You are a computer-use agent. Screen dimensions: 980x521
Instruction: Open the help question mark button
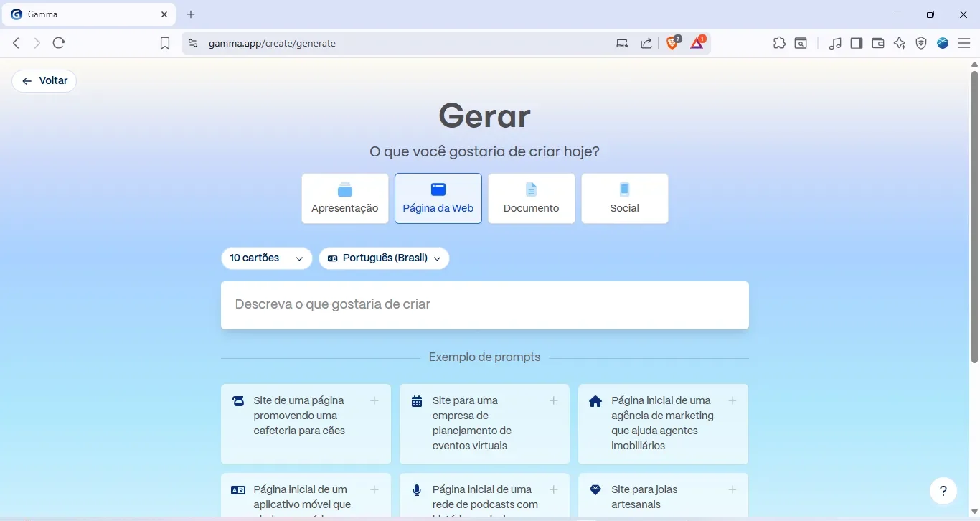click(943, 491)
